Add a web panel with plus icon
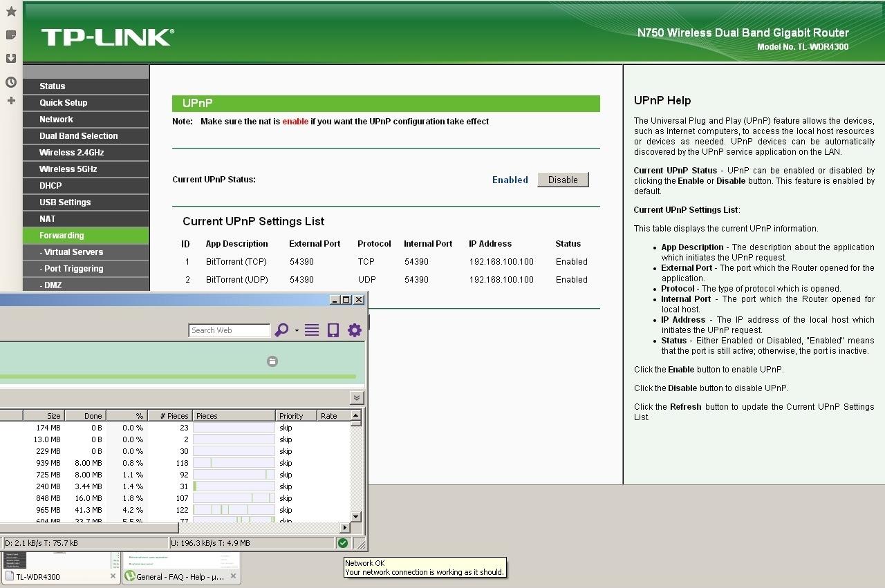This screenshot has width=885, height=588. [x=11, y=101]
